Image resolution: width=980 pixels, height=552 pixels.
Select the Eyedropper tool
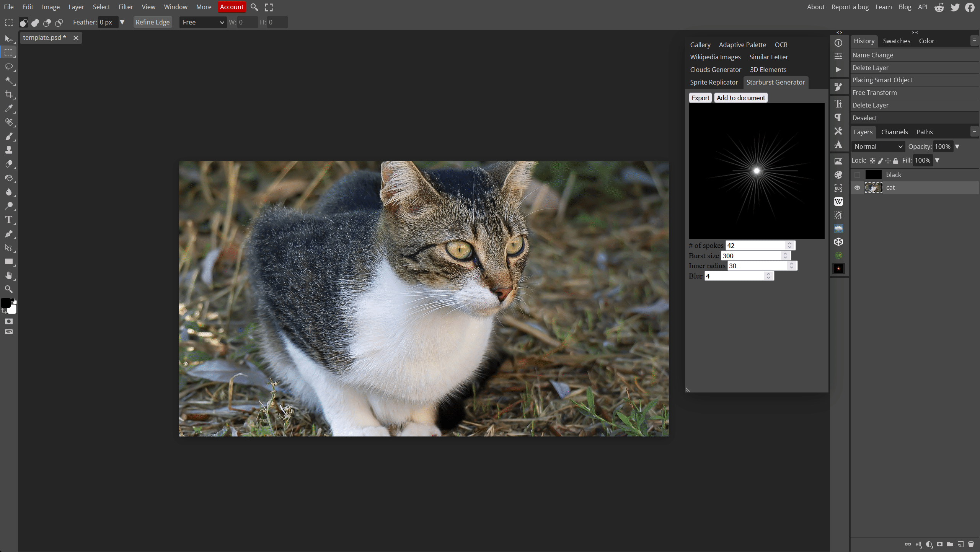coord(8,108)
